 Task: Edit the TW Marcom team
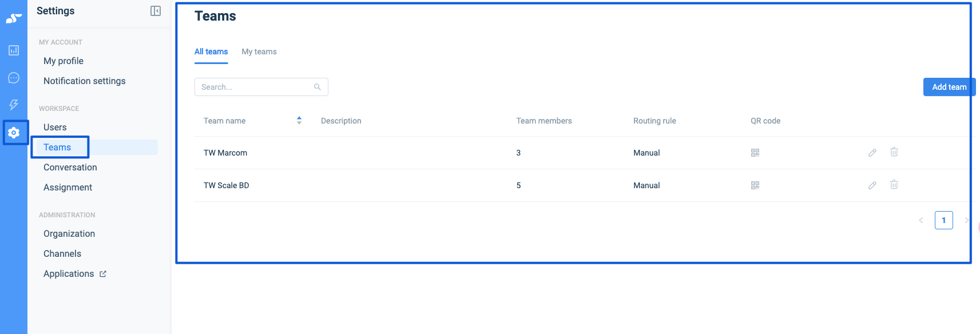pos(872,153)
